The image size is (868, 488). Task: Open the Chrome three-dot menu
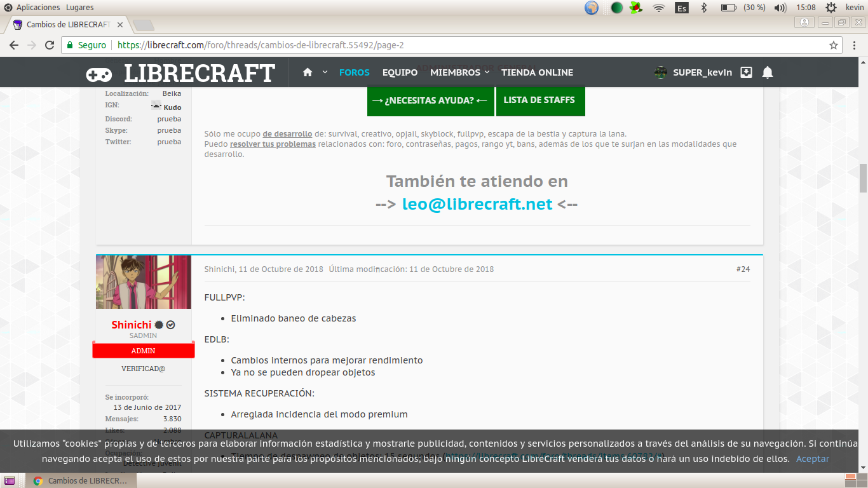(x=853, y=45)
